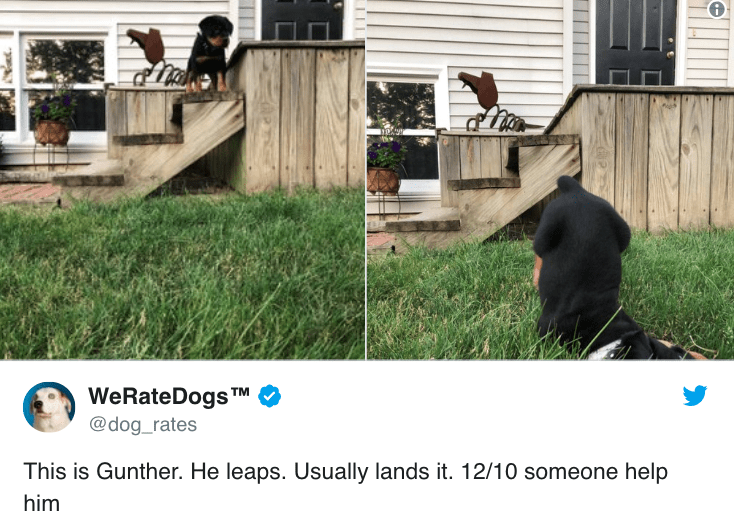Open the left photo of the stairs
This screenshot has width=734, height=518.
click(x=183, y=180)
